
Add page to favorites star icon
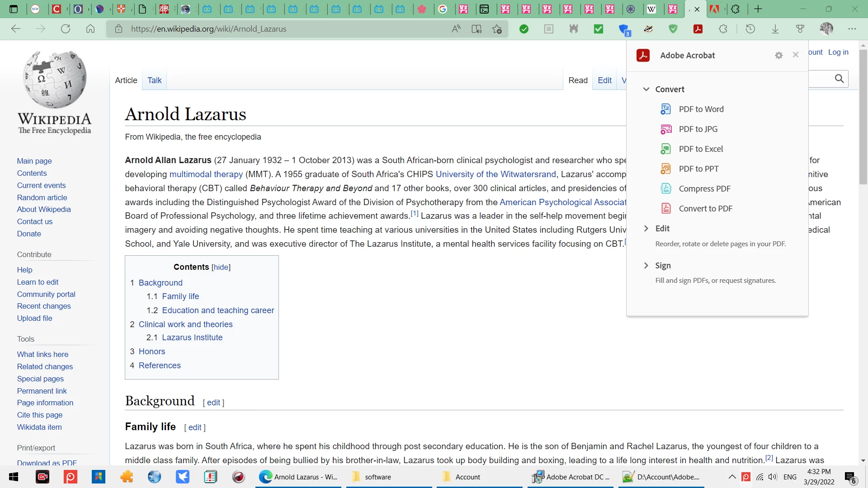[497, 29]
